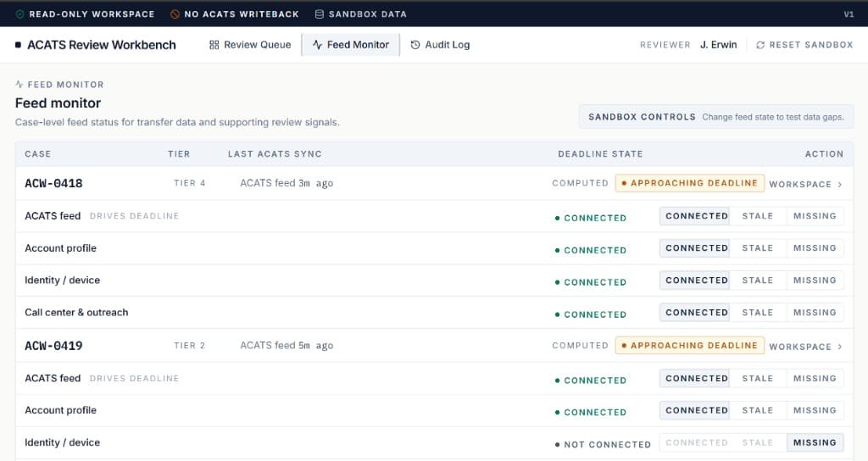Click the ACW-0419 workspace chevron arrow
Image resolution: width=868 pixels, height=461 pixels.
coord(840,347)
